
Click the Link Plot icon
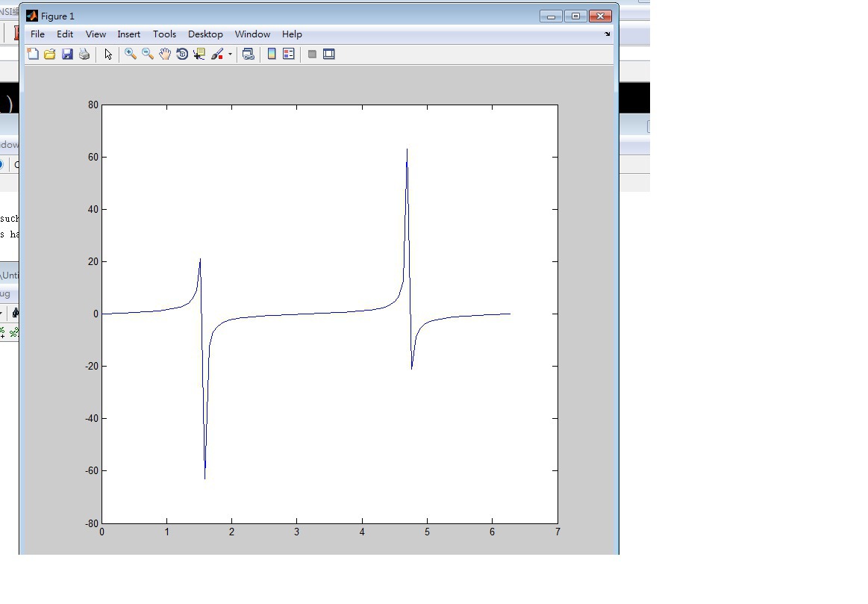coord(249,54)
